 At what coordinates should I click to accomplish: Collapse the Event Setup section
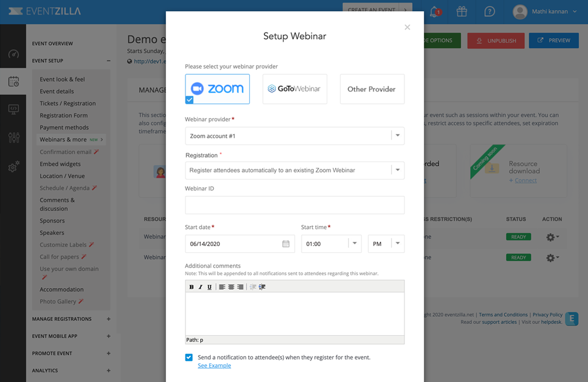tap(108, 61)
